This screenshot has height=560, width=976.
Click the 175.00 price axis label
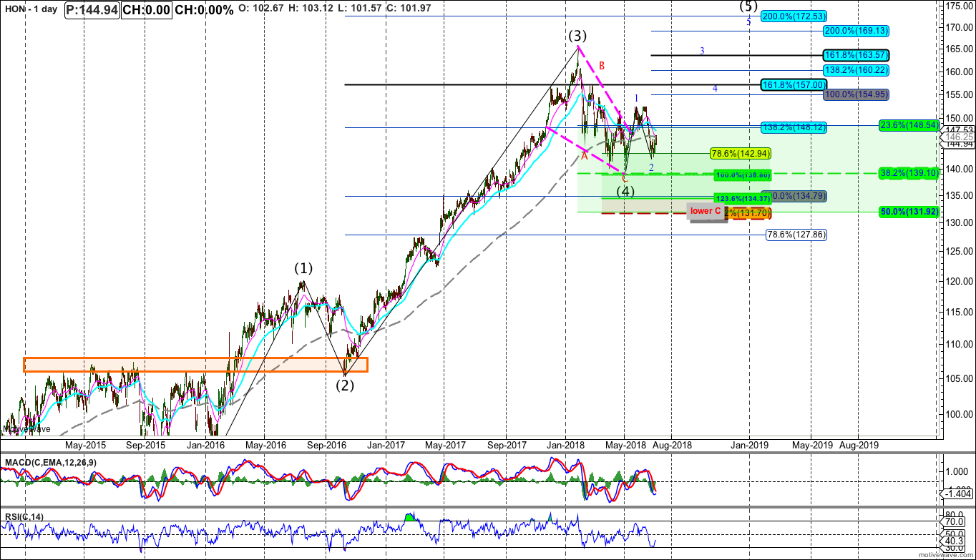[x=957, y=6]
